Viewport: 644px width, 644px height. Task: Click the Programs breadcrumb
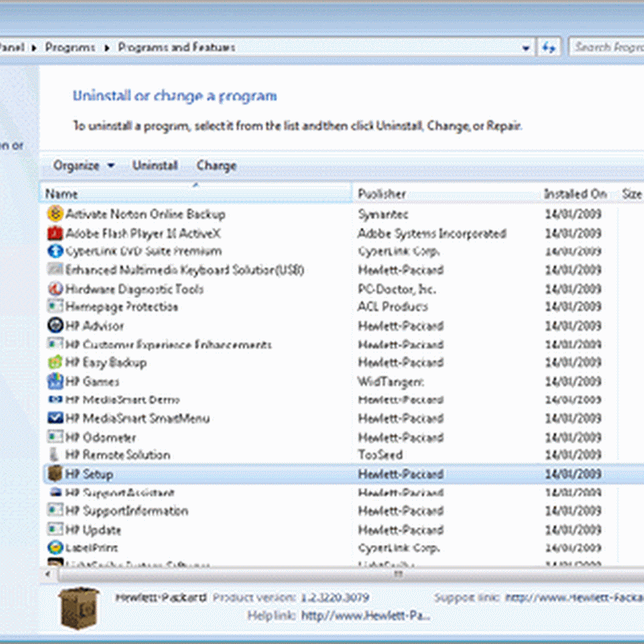pyautogui.click(x=70, y=47)
